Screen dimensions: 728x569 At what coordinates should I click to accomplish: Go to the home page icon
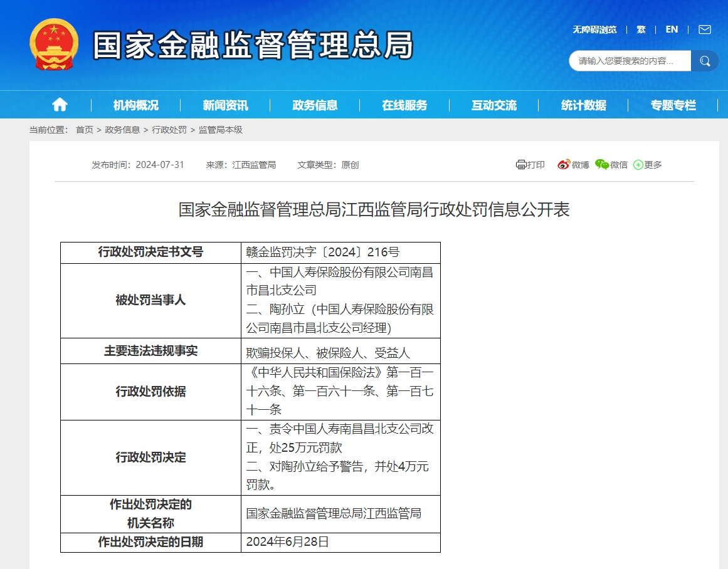click(60, 105)
